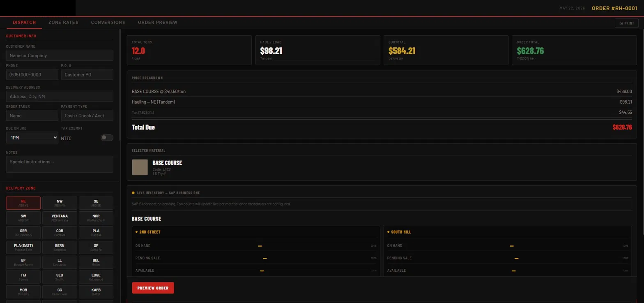The width and height of the screenshot is (644, 303).
Task: Click the Customer PO input field
Action: click(x=87, y=75)
